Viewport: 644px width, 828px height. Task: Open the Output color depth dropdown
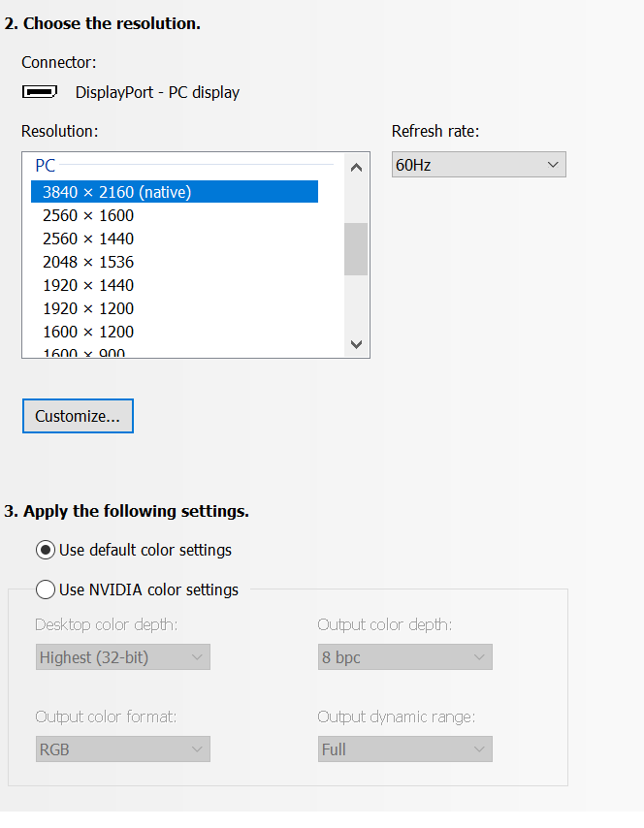pyautogui.click(x=405, y=657)
